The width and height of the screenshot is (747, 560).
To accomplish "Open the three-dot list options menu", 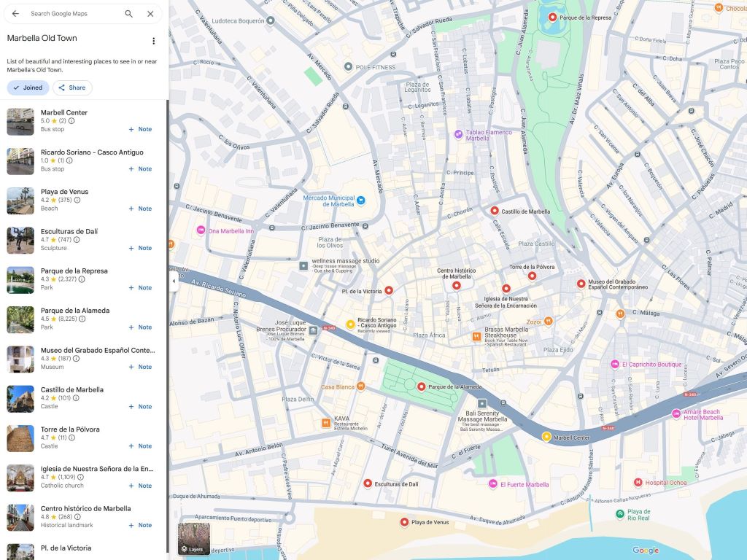I will coord(153,41).
